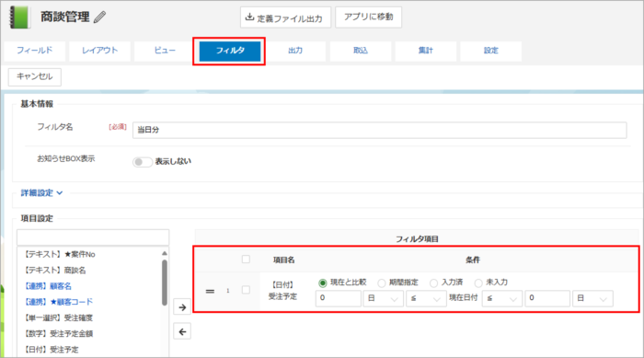The image size is (644, 358).
Task: Click the green notebook app icon
Action: click(x=19, y=17)
